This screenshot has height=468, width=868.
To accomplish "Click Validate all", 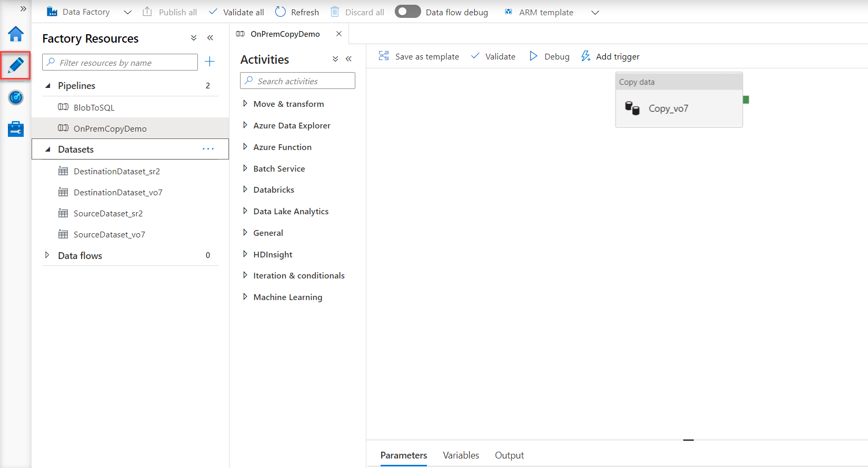I will tap(236, 12).
